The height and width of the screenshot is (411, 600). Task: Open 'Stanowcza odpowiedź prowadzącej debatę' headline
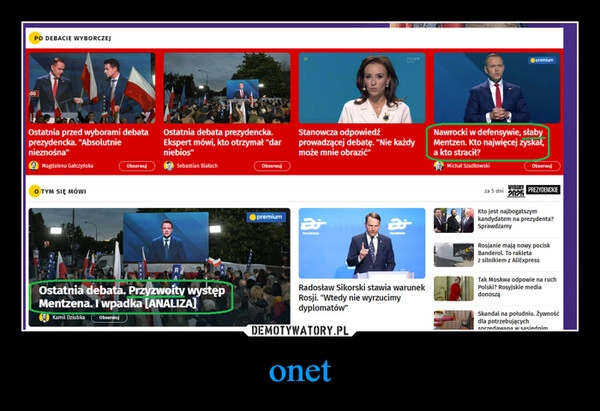[x=354, y=138]
